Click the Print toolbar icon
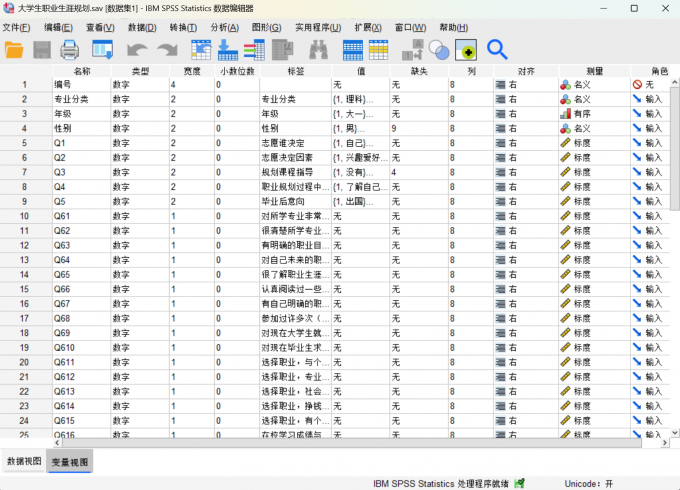 pyautogui.click(x=70, y=49)
